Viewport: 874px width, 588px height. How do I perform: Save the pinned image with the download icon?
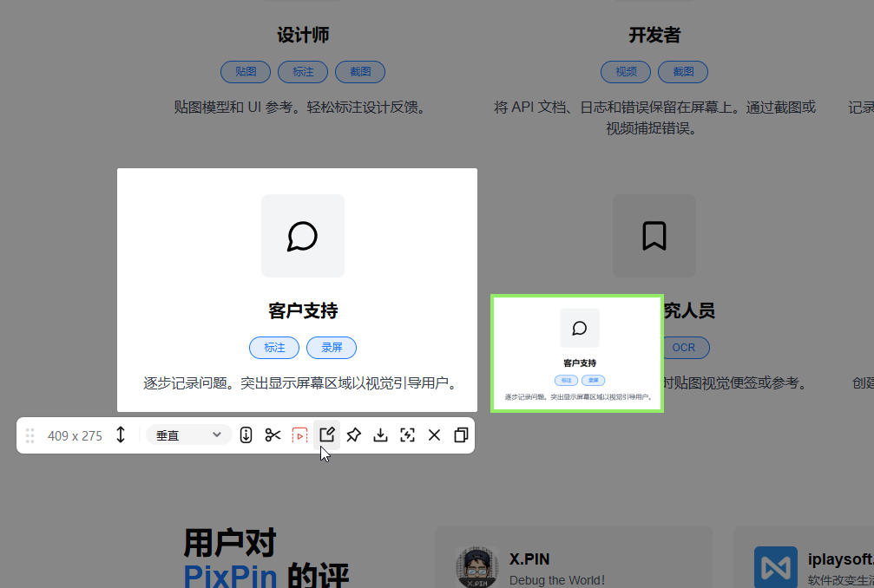(x=380, y=434)
